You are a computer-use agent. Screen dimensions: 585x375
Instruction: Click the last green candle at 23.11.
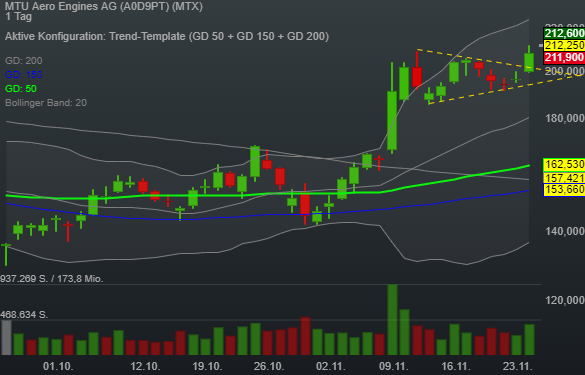tap(529, 62)
